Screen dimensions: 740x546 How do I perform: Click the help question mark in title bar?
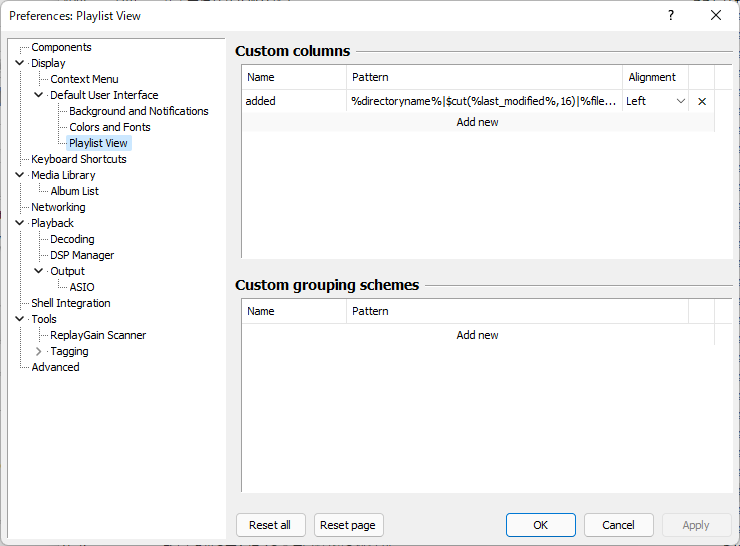pos(670,15)
